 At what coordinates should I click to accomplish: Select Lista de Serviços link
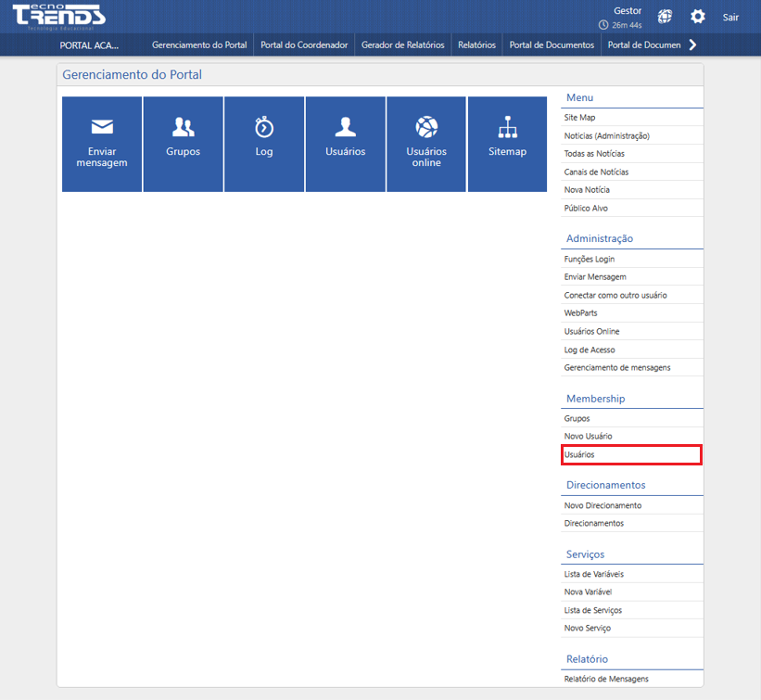592,610
